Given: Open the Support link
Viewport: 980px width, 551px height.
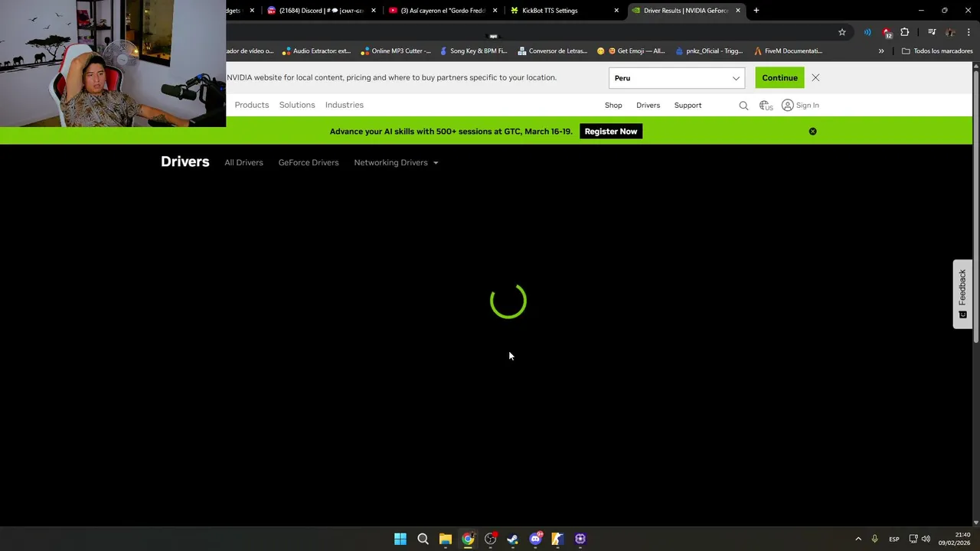Looking at the screenshot, I should point(688,106).
